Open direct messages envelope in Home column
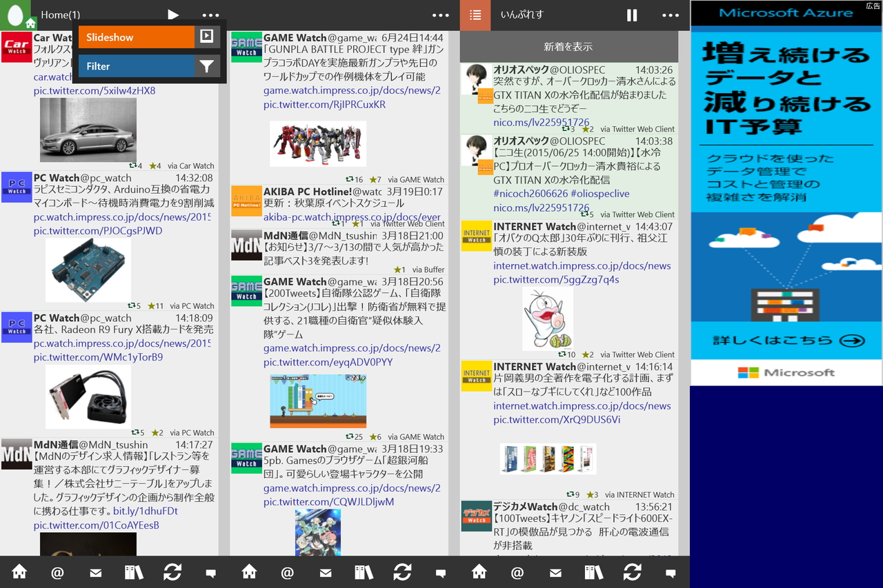This screenshot has height=588, width=883. [x=96, y=572]
